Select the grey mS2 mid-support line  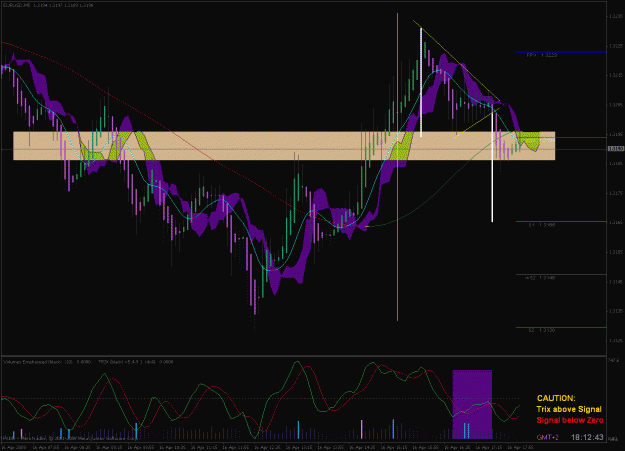[x=561, y=274]
